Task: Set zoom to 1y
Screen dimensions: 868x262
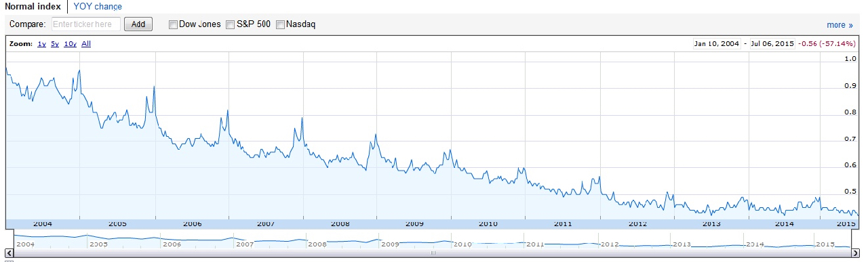Action: click(41, 44)
